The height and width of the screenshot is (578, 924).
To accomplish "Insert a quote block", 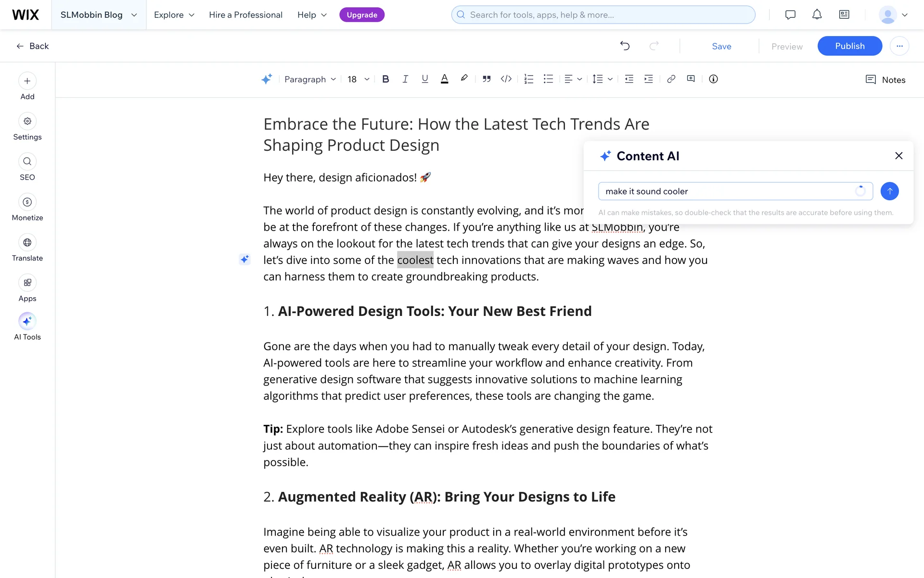I will click(487, 79).
